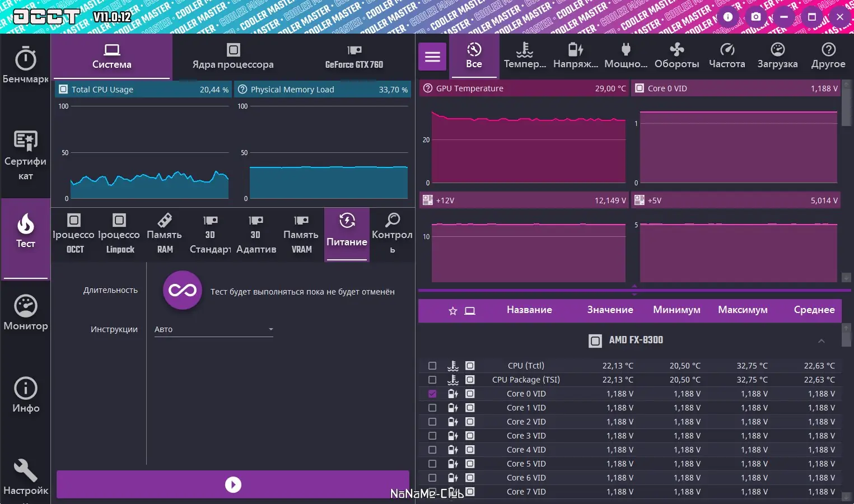Select the Процессор Linpack test
The image size is (854, 504).
[x=120, y=234]
